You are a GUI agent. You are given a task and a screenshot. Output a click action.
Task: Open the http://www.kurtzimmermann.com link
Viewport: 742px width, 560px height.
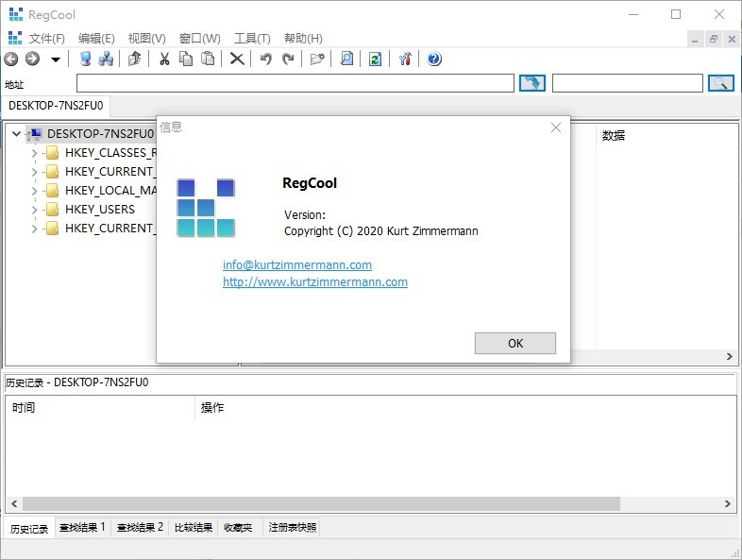pyautogui.click(x=315, y=281)
